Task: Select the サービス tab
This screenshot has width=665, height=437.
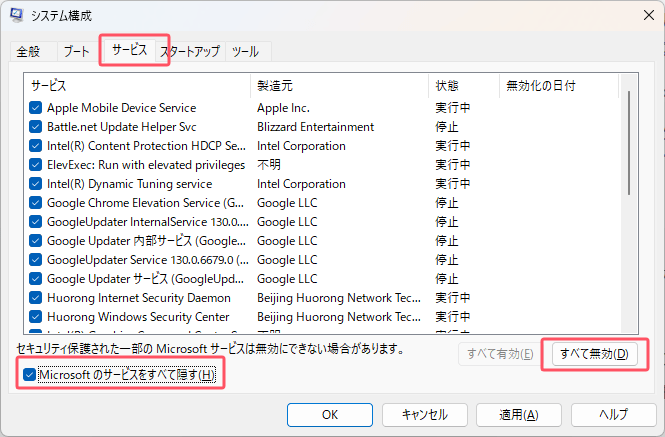Action: coord(129,50)
